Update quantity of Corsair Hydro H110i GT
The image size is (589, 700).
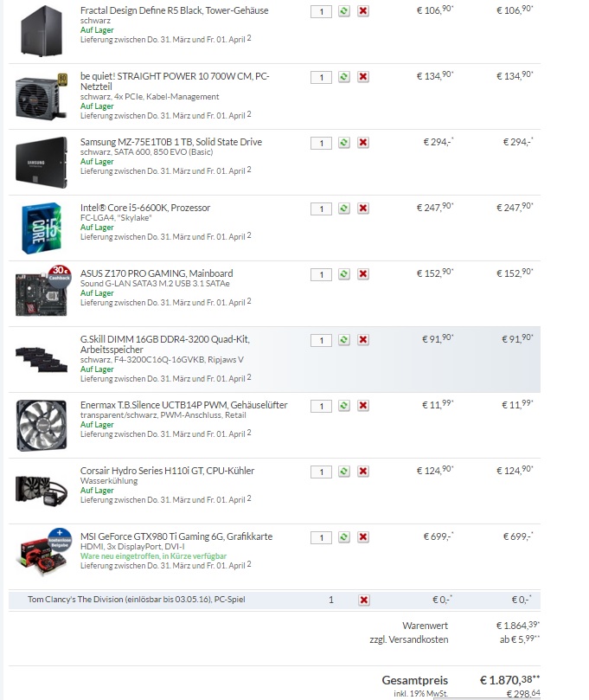[x=343, y=471]
